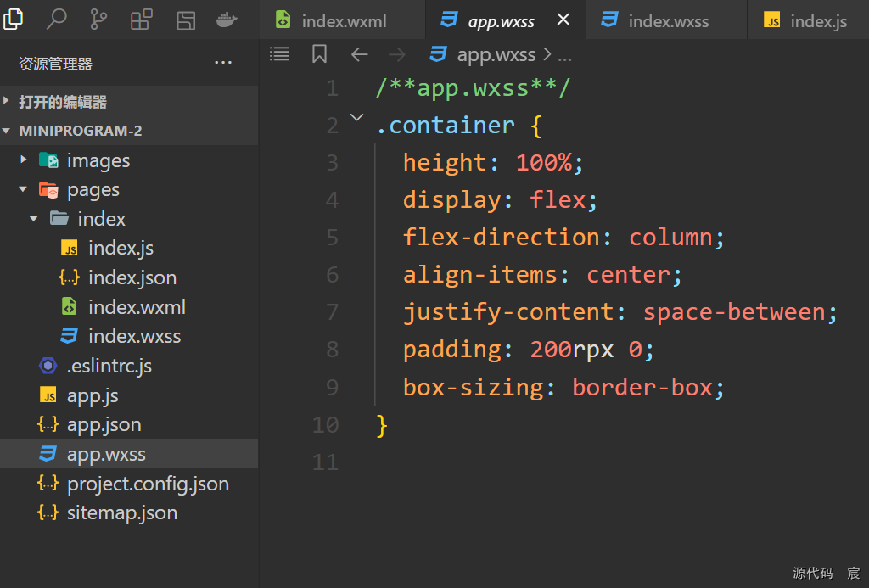Open the Save/layout panel icon in activity bar
The height and width of the screenshot is (588, 869).
[186, 20]
